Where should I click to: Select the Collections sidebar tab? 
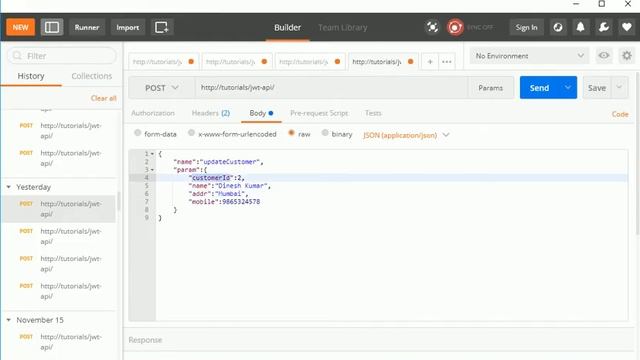tap(91, 76)
